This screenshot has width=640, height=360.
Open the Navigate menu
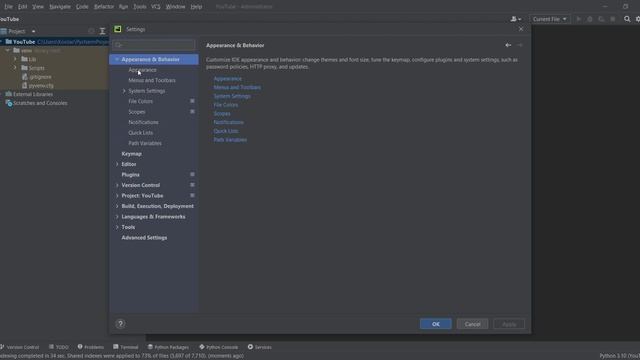pos(60,7)
